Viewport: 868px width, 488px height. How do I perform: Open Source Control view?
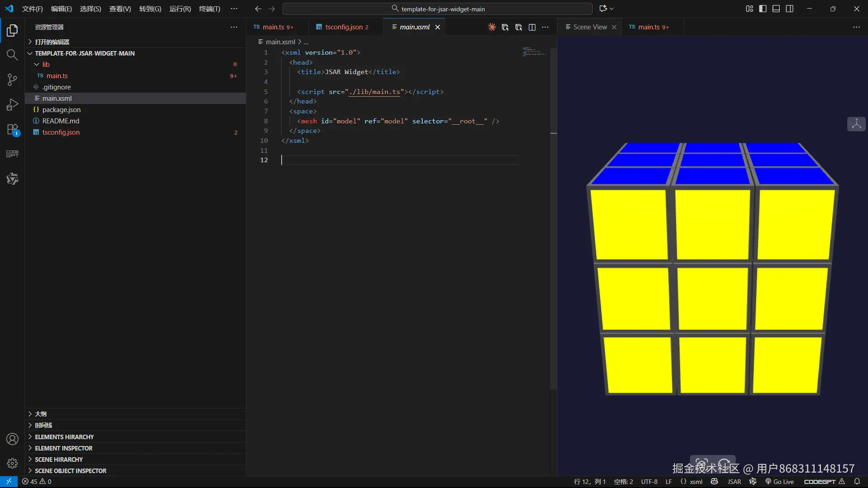click(12, 80)
